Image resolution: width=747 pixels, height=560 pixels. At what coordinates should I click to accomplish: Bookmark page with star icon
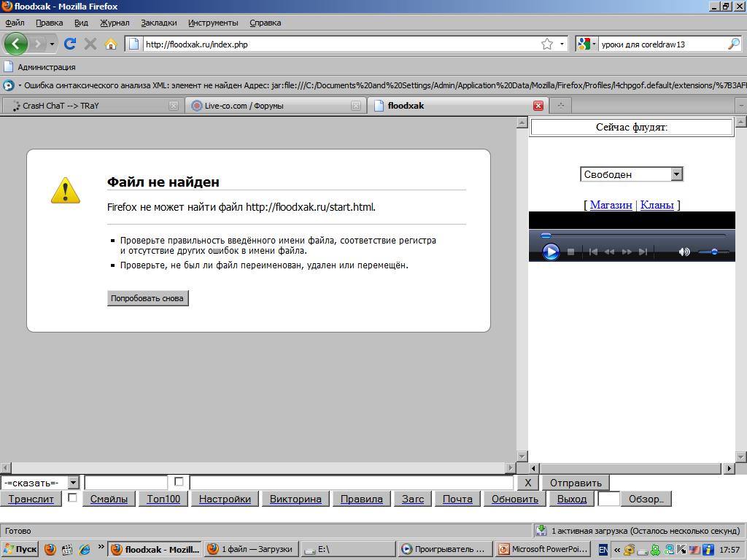pos(547,44)
